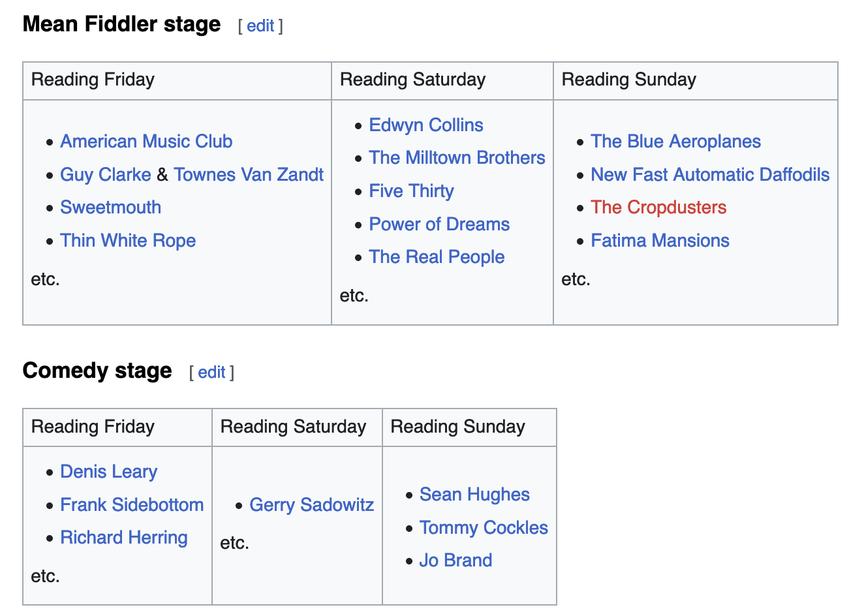Open the American Music Club link
Screen dimensions: 864x616
tap(146, 142)
